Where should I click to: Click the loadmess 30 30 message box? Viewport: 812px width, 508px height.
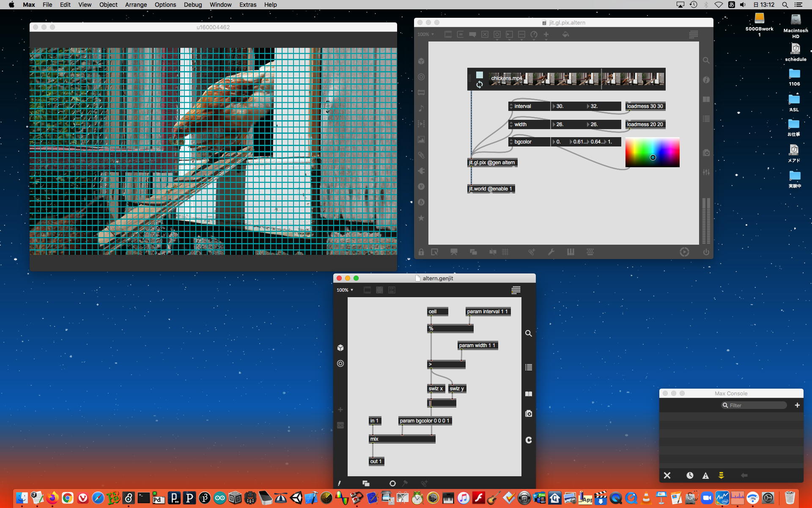[x=645, y=106]
